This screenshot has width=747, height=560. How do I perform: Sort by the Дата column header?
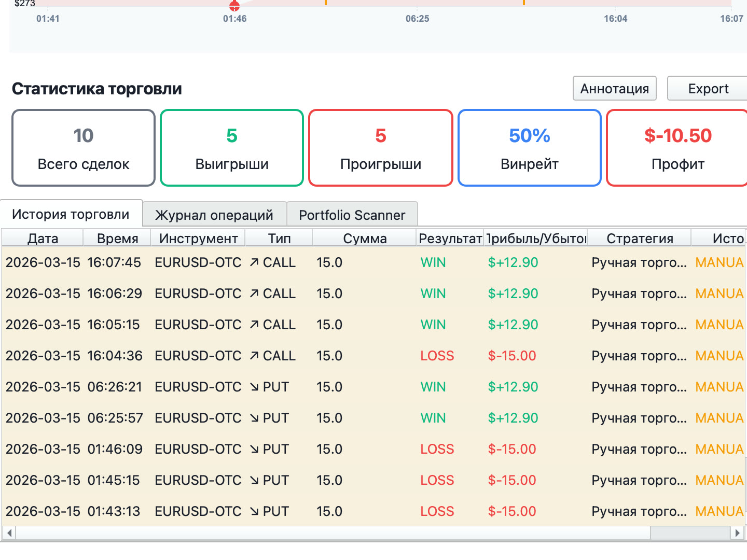pos(43,239)
